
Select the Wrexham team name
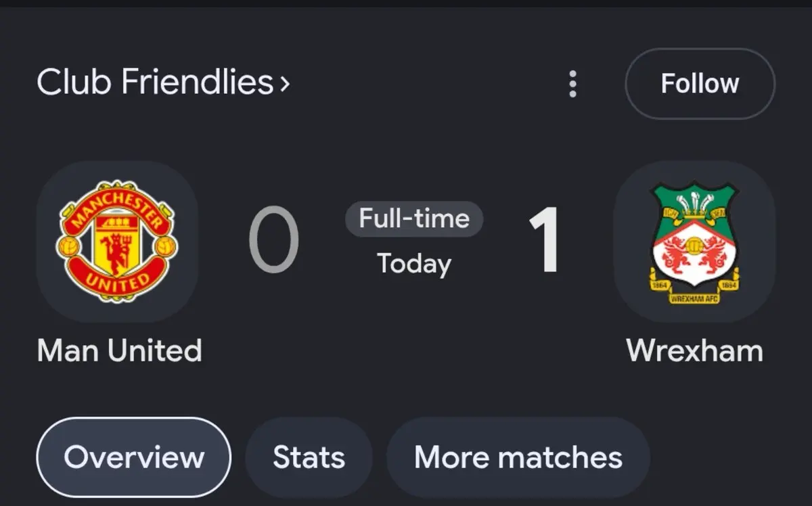click(694, 350)
